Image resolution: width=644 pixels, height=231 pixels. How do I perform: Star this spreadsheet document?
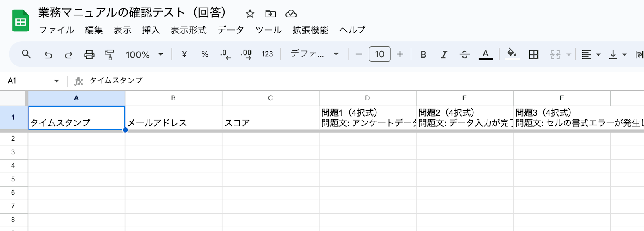click(250, 14)
